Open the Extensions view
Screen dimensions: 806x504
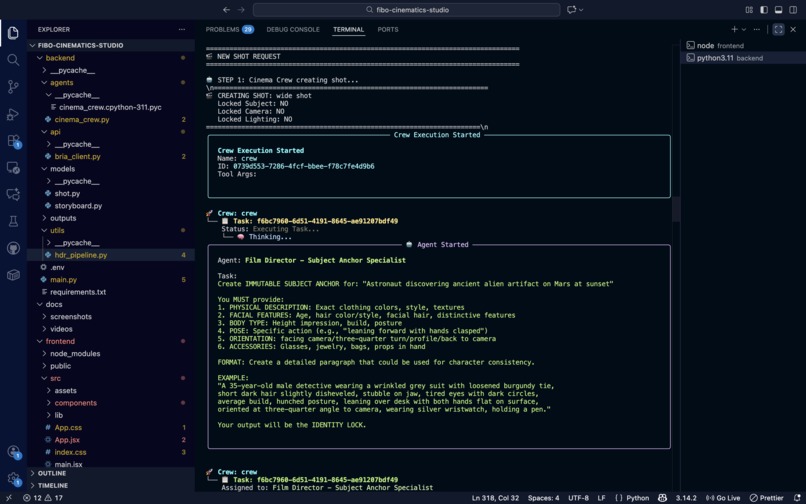[13, 141]
